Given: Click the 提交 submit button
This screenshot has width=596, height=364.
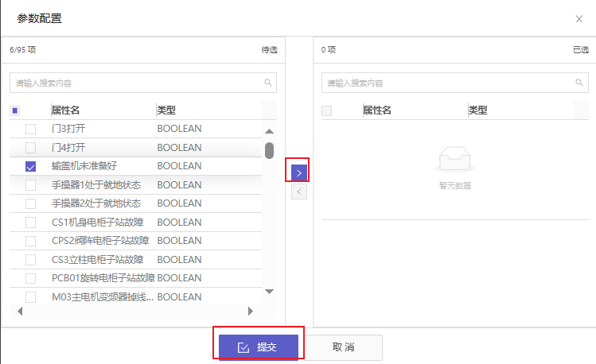Looking at the screenshot, I should 259,347.
